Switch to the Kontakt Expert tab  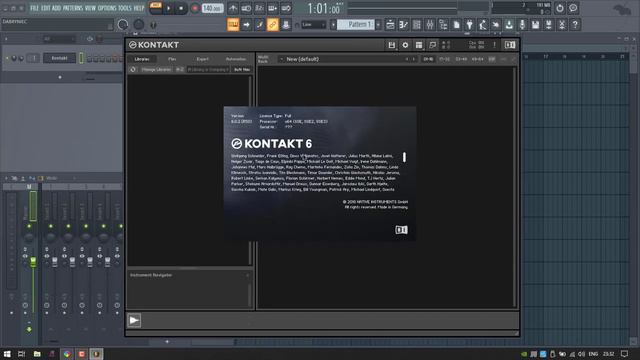202,59
